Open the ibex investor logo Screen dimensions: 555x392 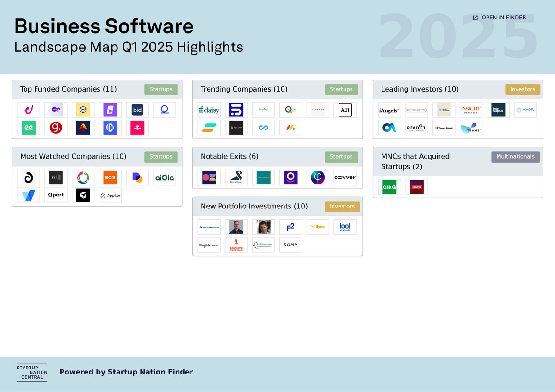[x=318, y=227]
